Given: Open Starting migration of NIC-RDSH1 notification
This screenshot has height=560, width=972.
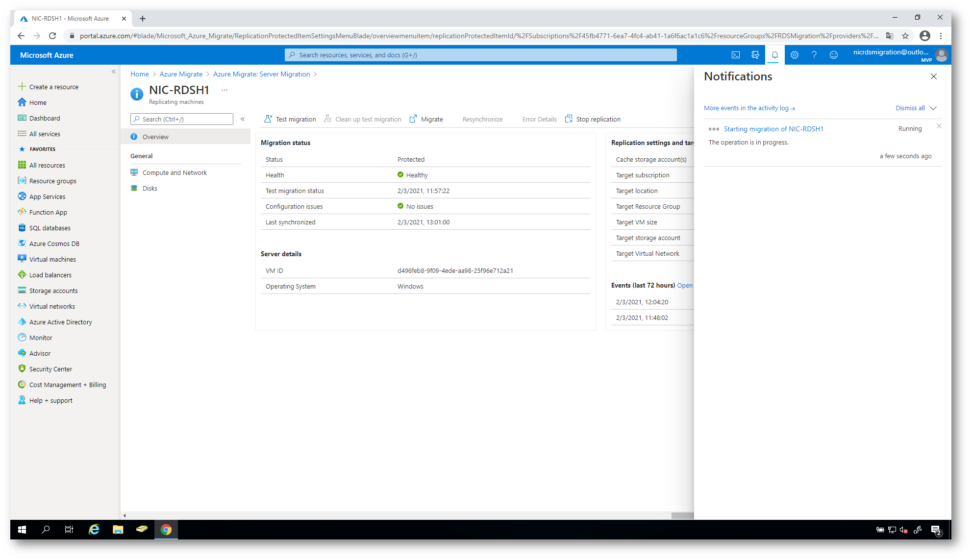Looking at the screenshot, I should [x=773, y=129].
